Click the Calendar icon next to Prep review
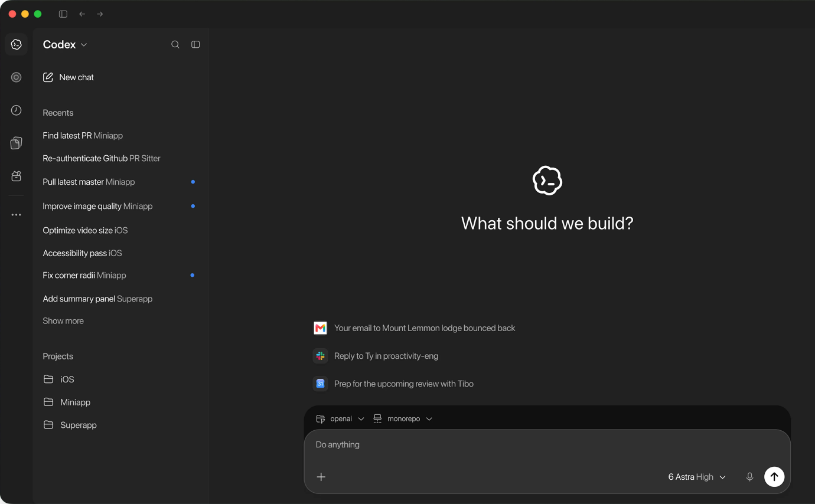Screen dimensions: 815x504 (320, 384)
